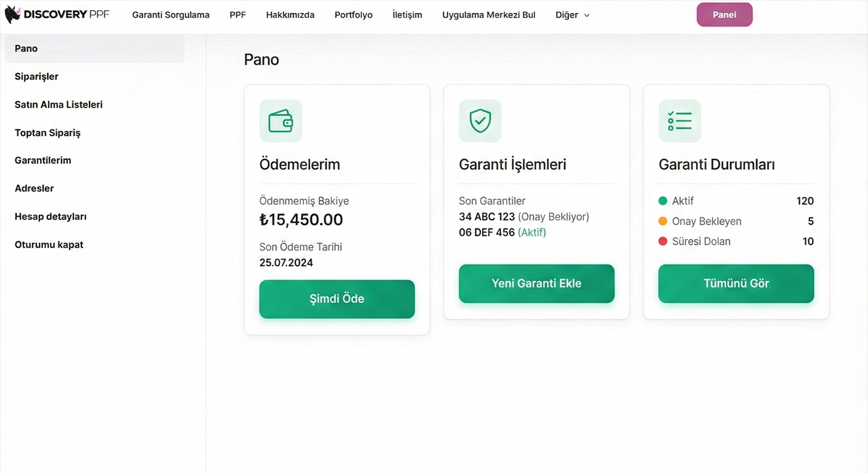The image size is (868, 473).
Task: Click Oturumu kapat to log out
Action: (x=49, y=245)
